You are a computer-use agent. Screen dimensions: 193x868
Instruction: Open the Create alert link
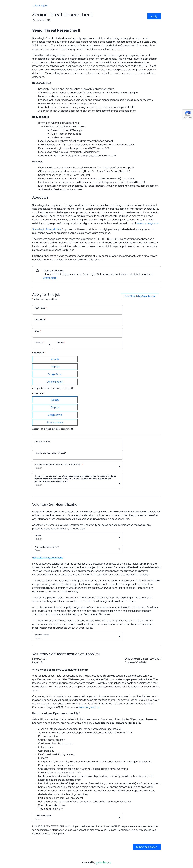[x=49, y=278]
